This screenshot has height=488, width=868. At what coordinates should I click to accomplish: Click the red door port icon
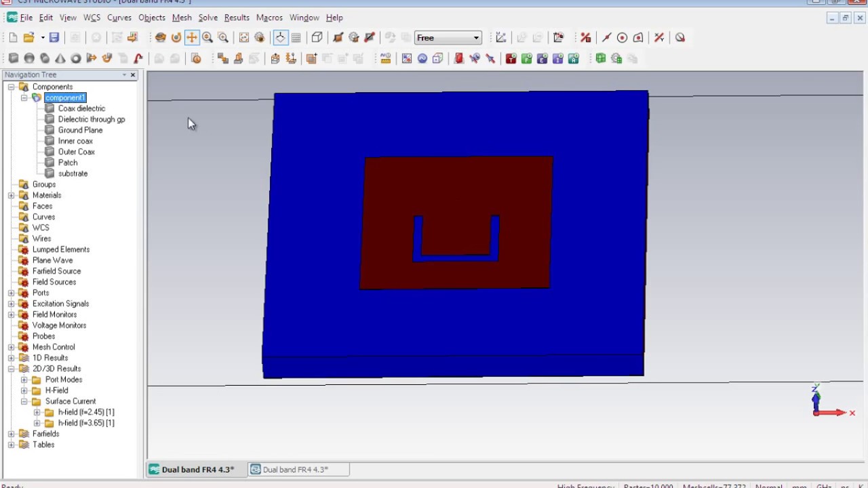(x=458, y=59)
